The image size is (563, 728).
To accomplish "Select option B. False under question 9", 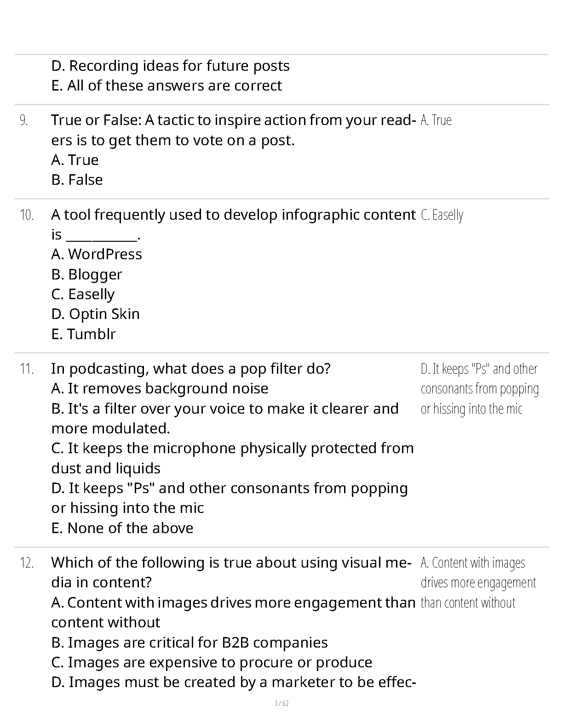I will click(77, 180).
